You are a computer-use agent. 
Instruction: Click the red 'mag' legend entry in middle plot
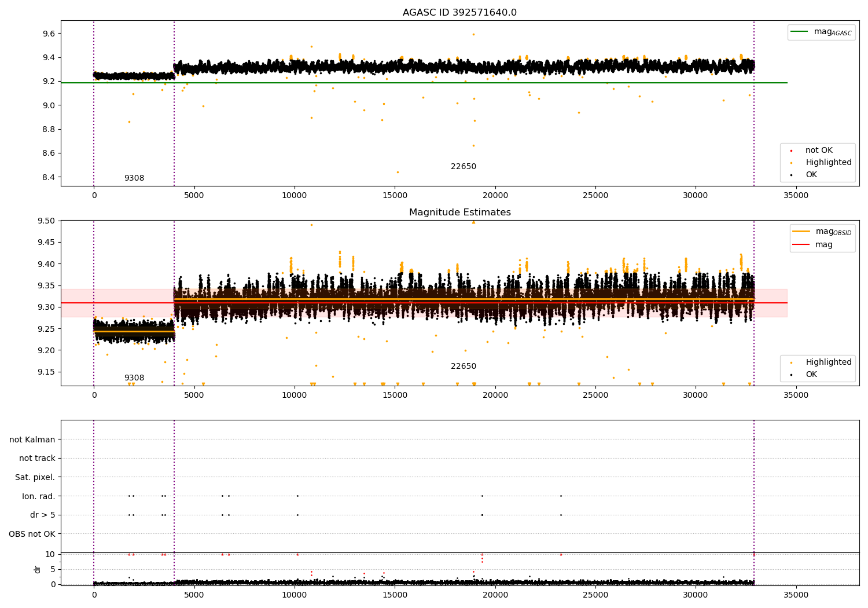click(x=812, y=245)
